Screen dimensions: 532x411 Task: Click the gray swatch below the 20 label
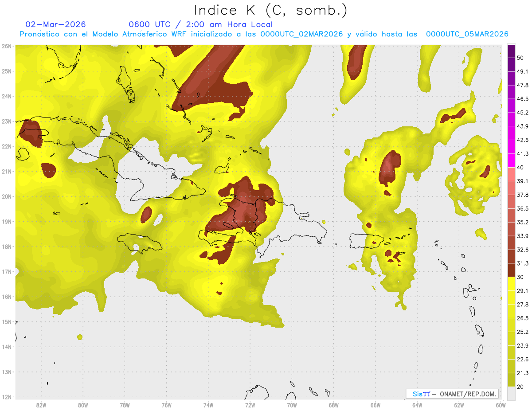(511, 393)
